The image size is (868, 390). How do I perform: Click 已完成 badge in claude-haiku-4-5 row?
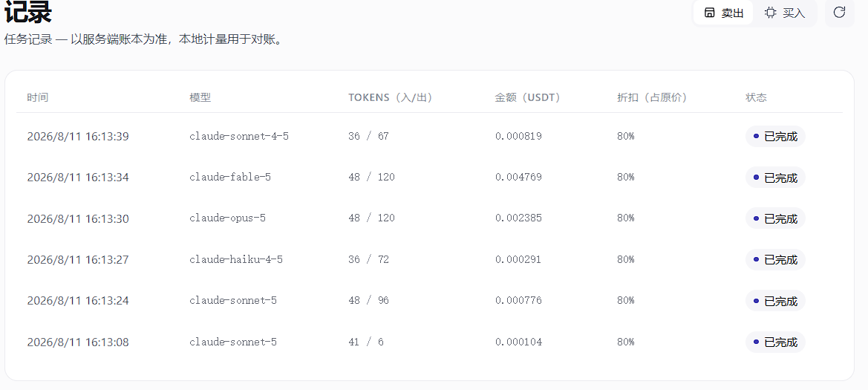[775, 260]
